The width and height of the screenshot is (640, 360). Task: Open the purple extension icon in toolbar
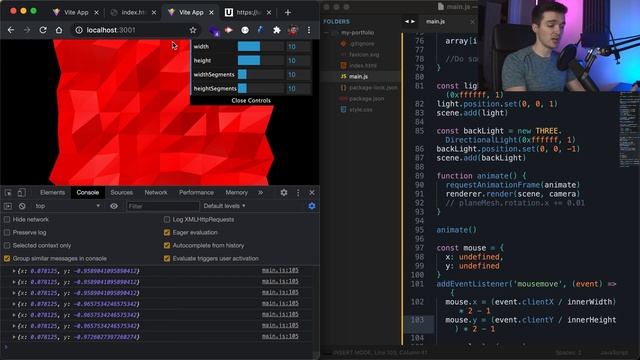coord(214,31)
